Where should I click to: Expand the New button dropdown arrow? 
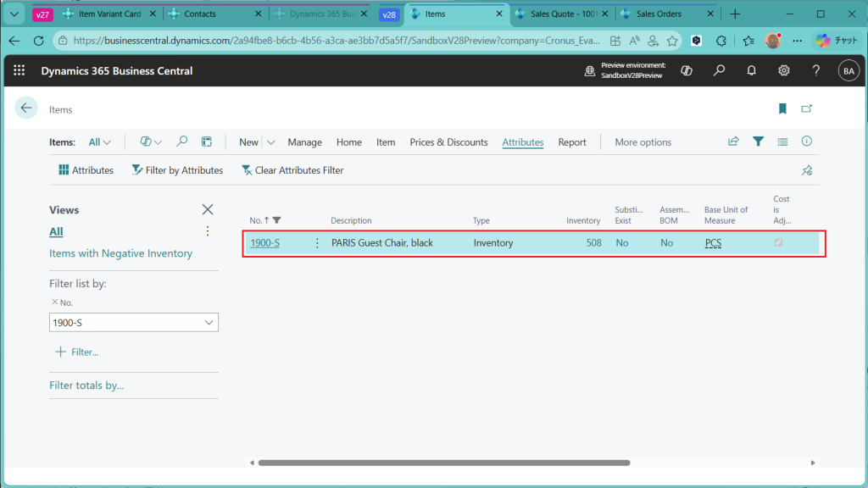[x=271, y=142]
